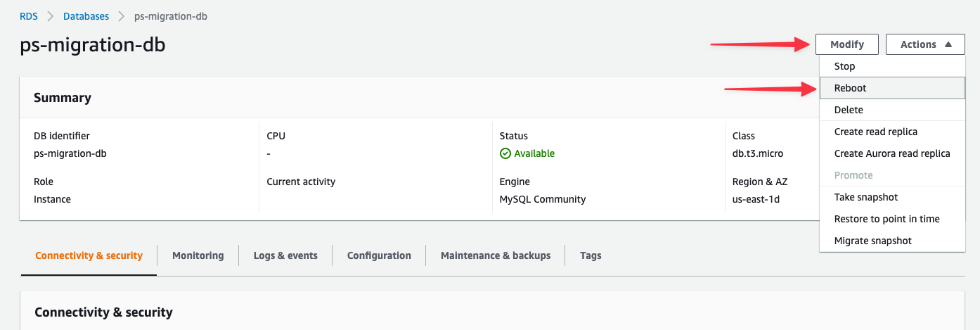Select Delete from the Actions menu
Screen dimensions: 980x330
tap(892, 110)
